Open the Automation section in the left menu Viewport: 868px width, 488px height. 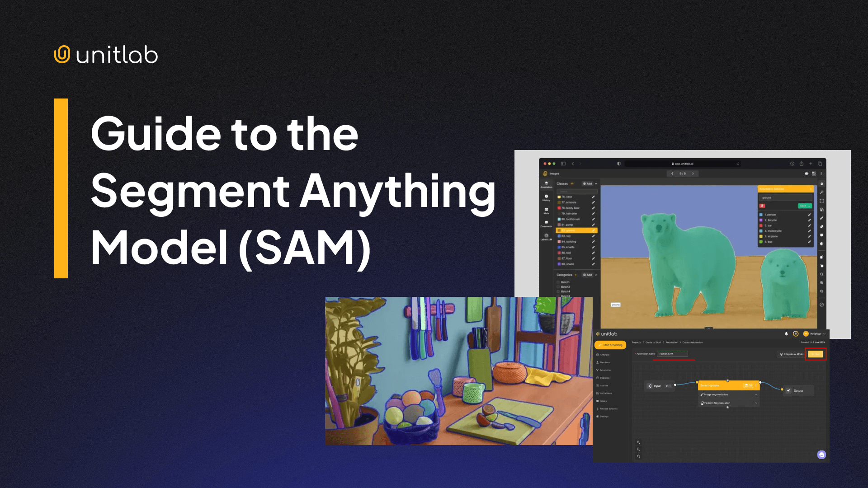click(x=606, y=370)
